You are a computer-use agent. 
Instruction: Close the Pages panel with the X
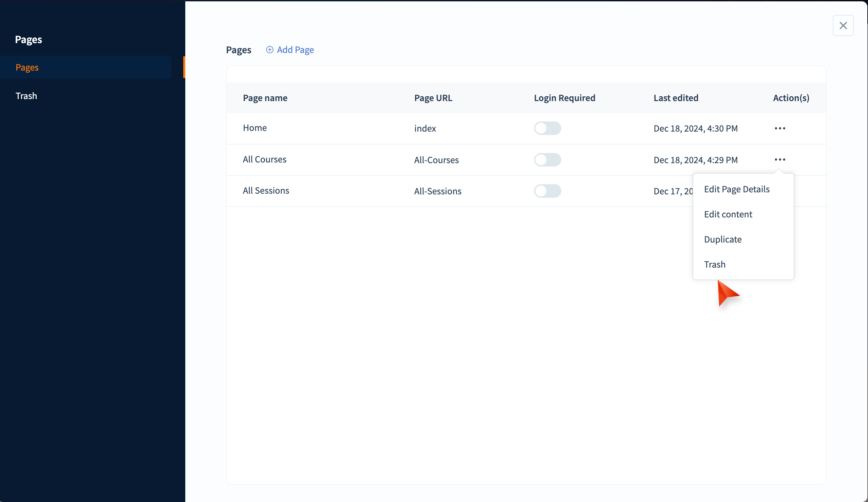(x=843, y=25)
